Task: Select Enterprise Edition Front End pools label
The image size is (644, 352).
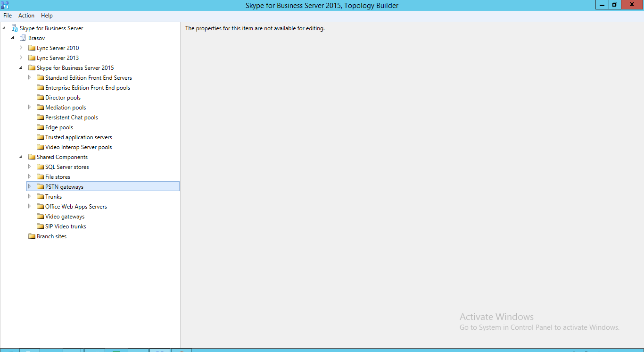Action: point(88,88)
